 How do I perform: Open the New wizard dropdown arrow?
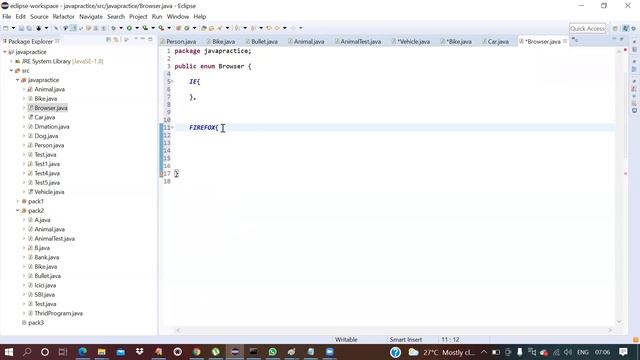[x=13, y=28]
